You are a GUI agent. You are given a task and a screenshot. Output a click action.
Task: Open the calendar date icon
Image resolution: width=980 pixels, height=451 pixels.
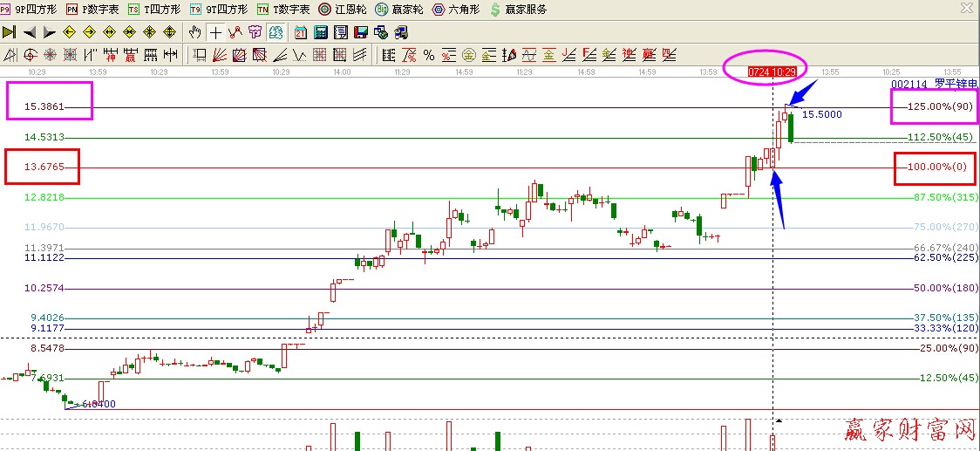[x=301, y=32]
